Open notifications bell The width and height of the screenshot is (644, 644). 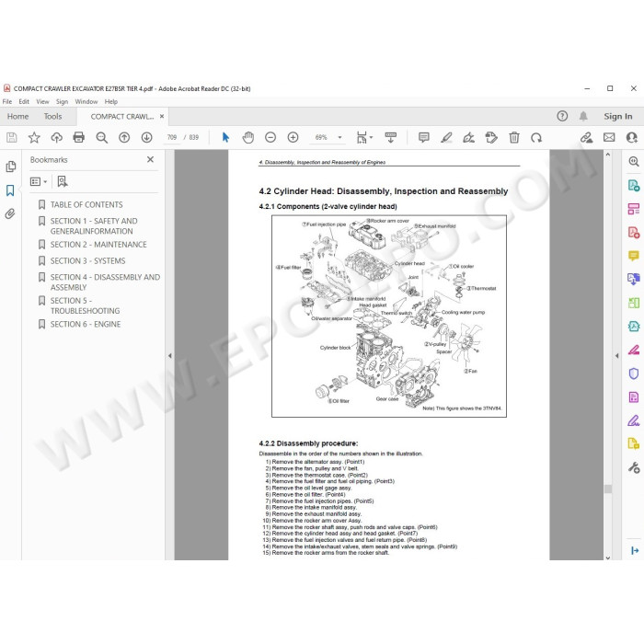point(583,116)
